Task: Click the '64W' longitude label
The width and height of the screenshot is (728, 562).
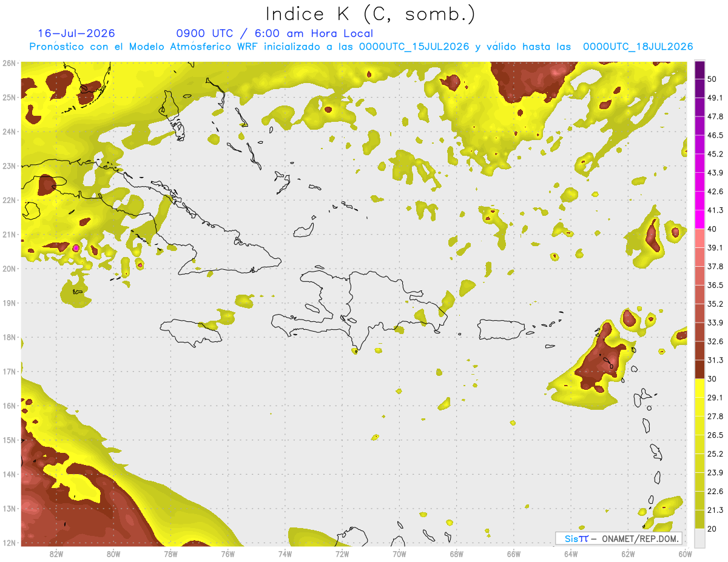Action: pos(570,554)
